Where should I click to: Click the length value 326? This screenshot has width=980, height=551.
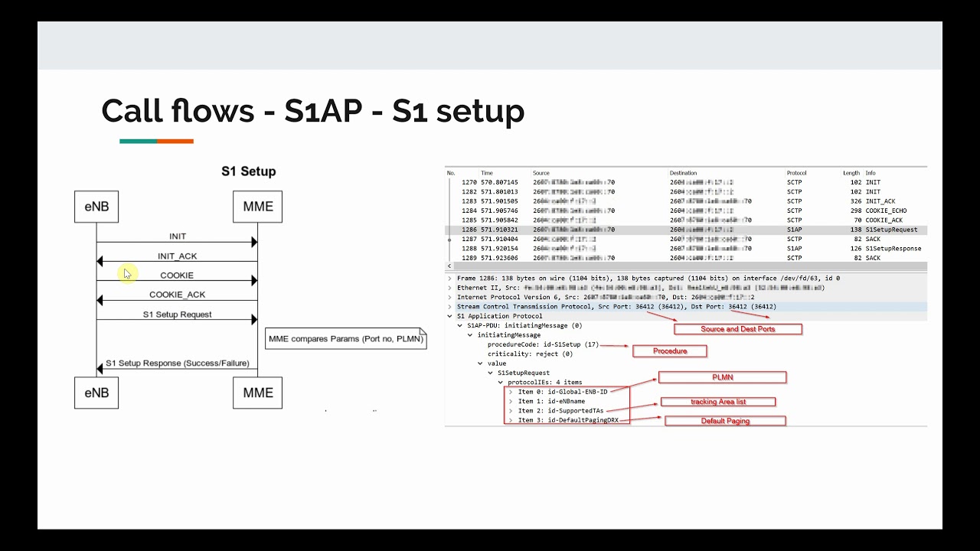point(856,201)
